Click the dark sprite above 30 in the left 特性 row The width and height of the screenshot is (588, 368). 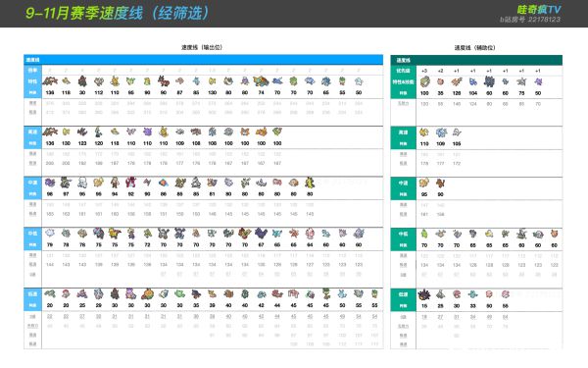click(82, 80)
